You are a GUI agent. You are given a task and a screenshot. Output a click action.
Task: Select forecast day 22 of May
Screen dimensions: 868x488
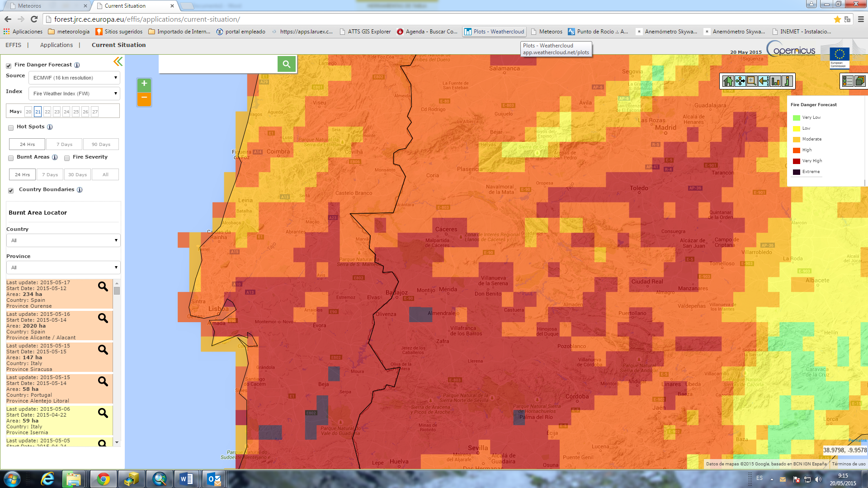(47, 112)
